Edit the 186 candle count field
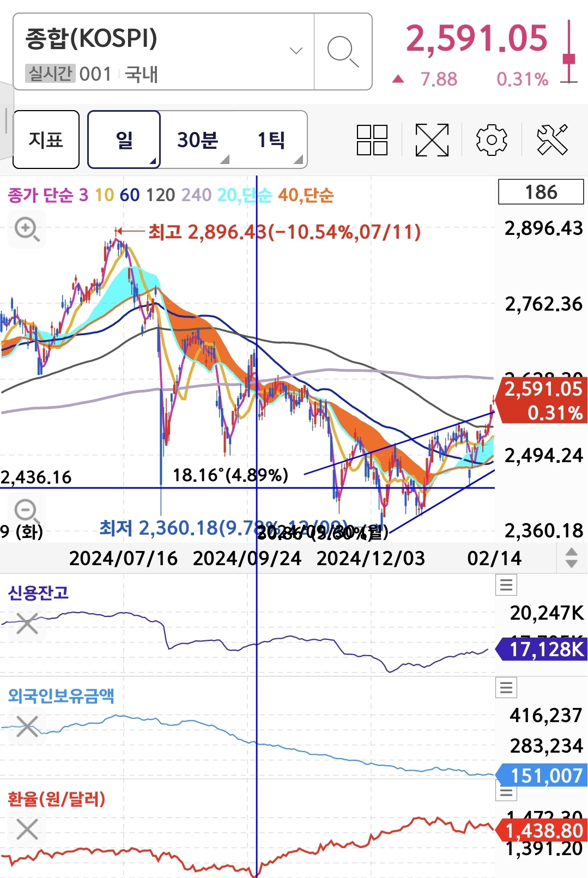588x878 pixels. (x=541, y=192)
